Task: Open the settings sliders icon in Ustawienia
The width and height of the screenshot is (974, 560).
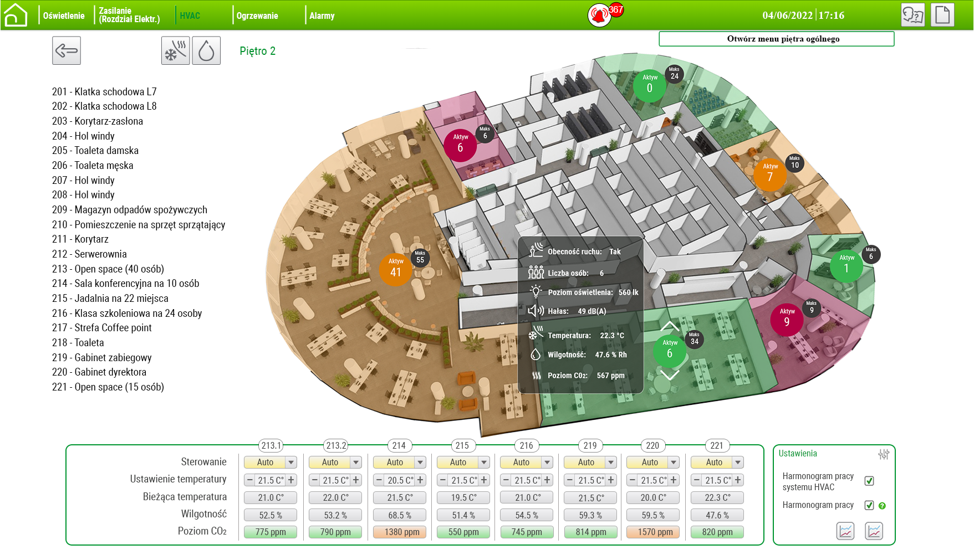Action: (883, 454)
